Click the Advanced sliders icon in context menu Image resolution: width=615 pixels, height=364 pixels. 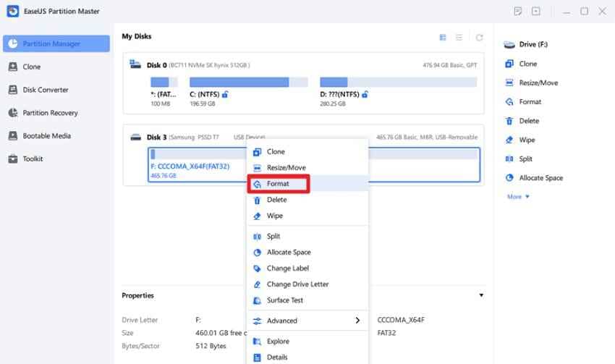pos(257,321)
